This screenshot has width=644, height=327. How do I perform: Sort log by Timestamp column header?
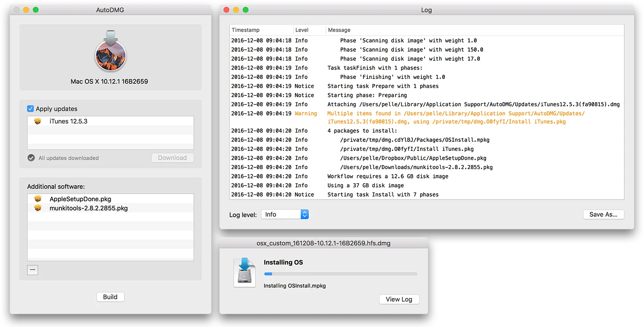[261, 30]
